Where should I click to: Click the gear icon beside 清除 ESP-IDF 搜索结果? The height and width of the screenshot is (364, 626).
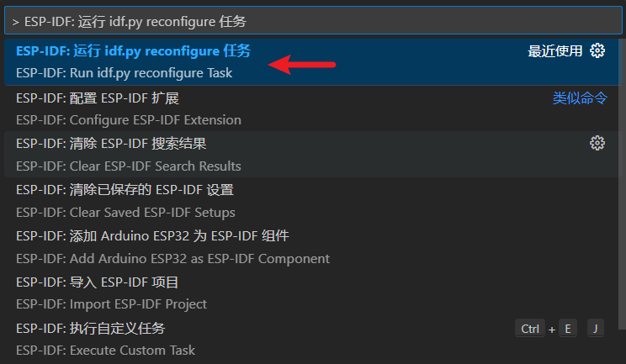click(597, 143)
